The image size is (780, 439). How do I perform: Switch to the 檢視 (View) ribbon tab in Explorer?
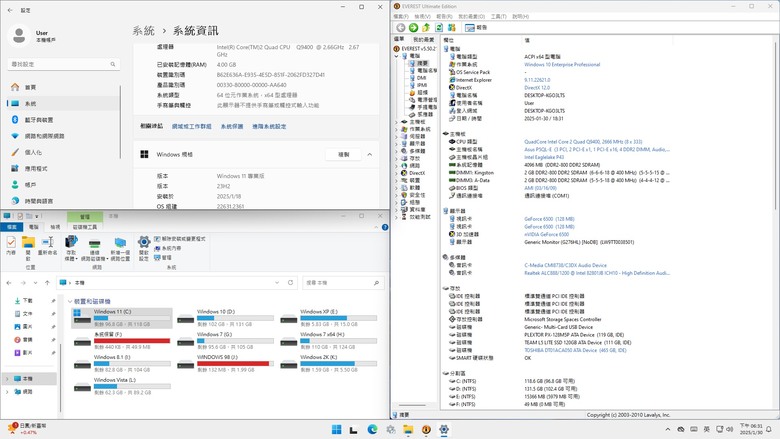click(55, 227)
